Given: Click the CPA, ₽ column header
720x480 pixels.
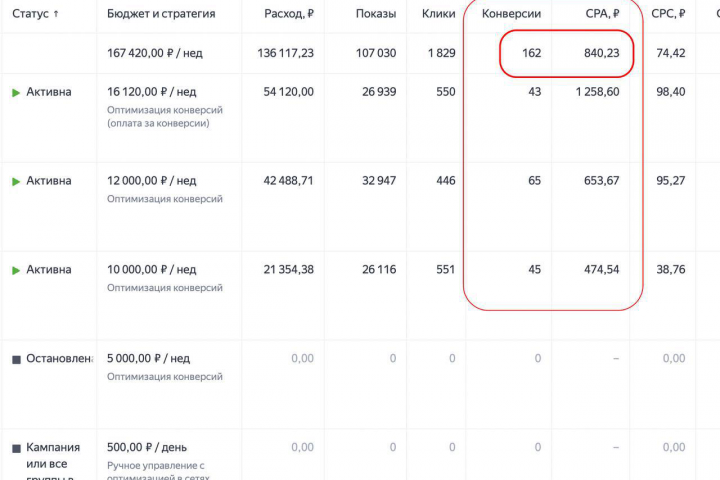Looking at the screenshot, I should coord(602,14).
